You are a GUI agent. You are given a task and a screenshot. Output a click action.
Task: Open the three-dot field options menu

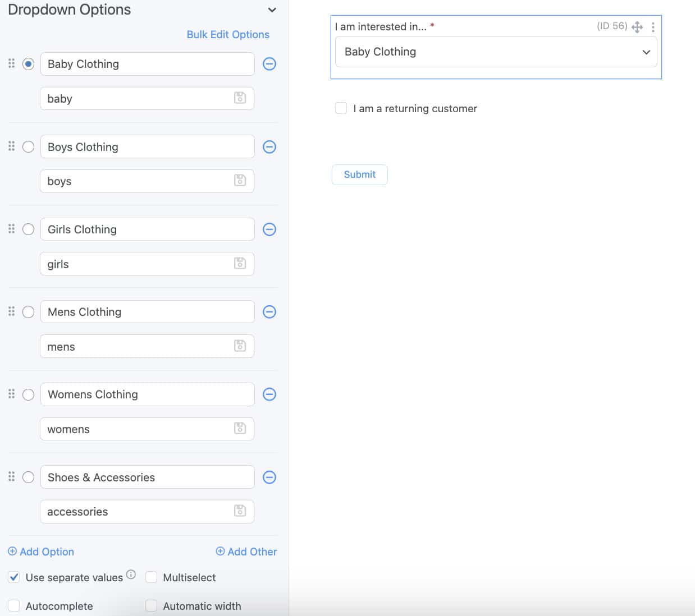point(653,27)
